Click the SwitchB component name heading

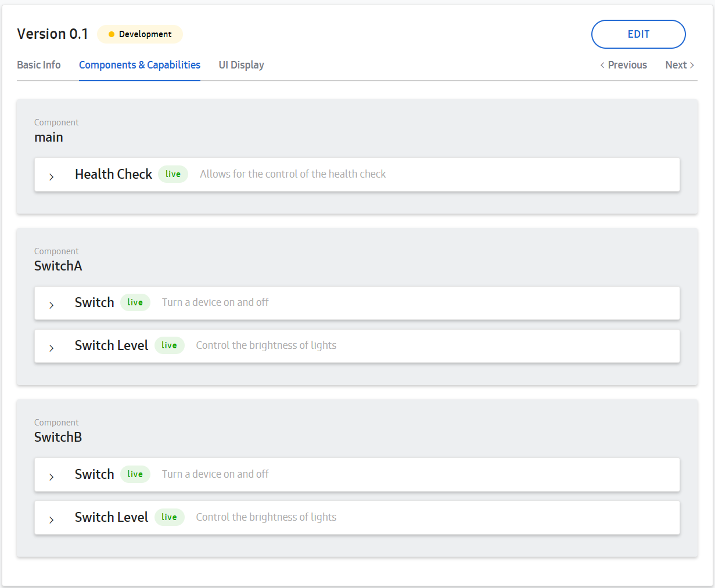click(x=58, y=437)
